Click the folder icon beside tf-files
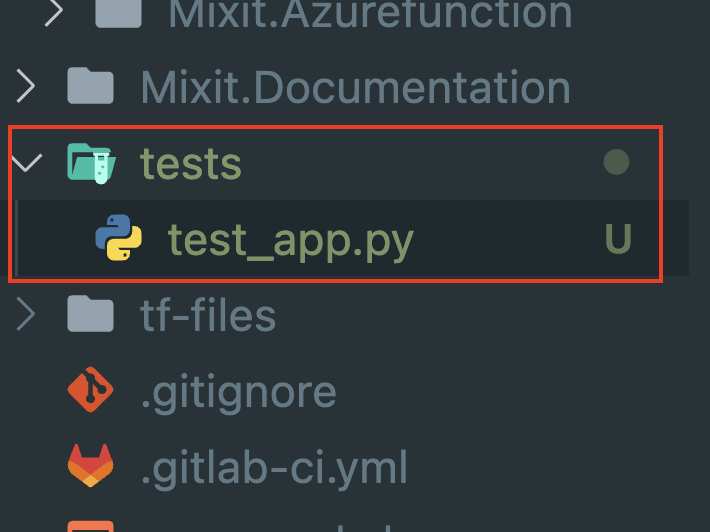Image resolution: width=710 pixels, height=532 pixels. coord(90,315)
